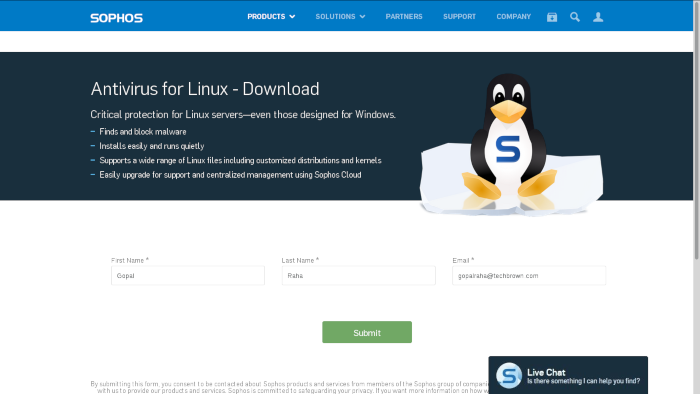This screenshot has height=394, width=700.
Task: Click the 'Supports a wide range of Linux files' bullet
Action: click(240, 160)
